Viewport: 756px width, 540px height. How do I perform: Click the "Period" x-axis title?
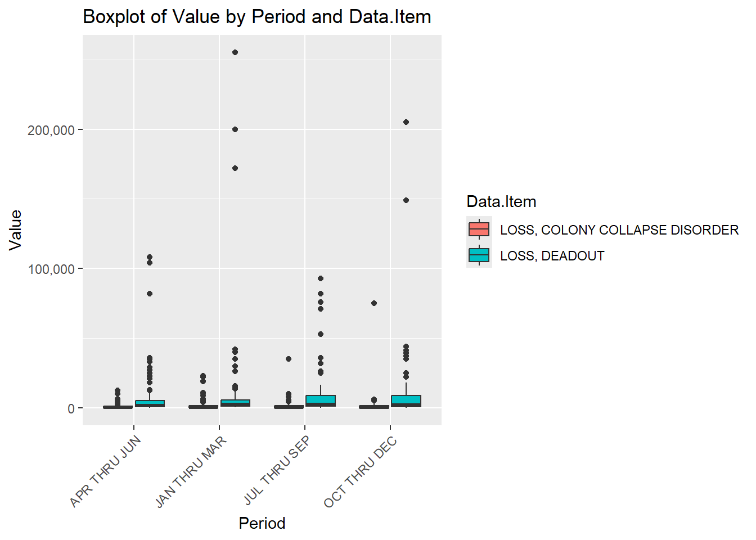point(262,523)
